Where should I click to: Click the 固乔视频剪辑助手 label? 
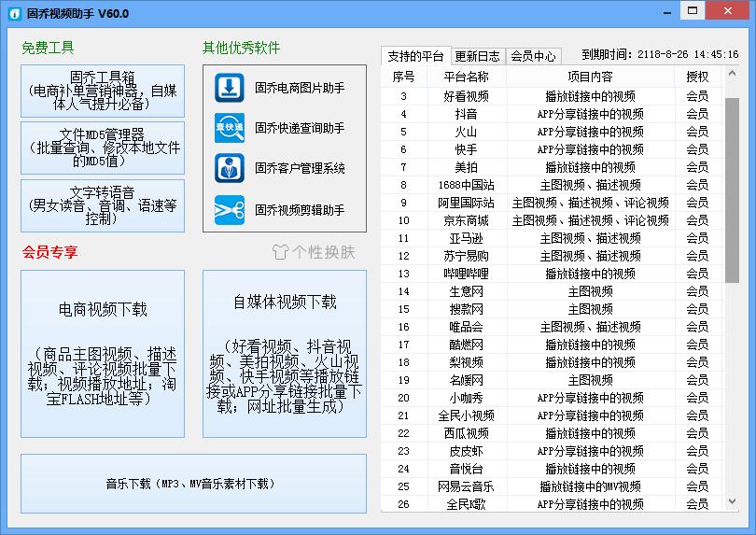pos(300,210)
